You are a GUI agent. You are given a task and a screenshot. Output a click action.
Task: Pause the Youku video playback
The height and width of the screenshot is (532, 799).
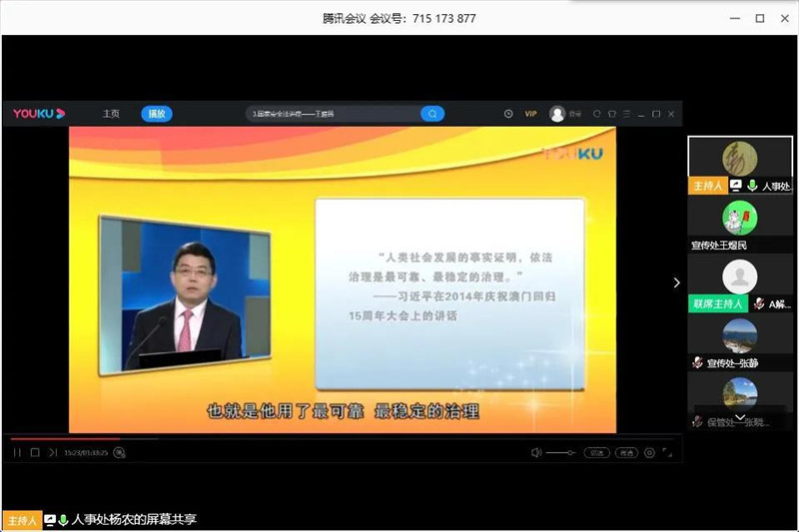(x=17, y=452)
